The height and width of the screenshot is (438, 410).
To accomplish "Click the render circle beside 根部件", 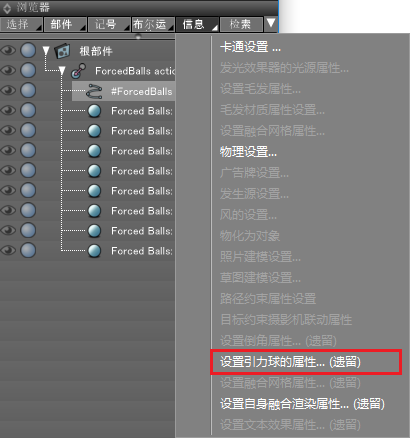I will [28, 51].
